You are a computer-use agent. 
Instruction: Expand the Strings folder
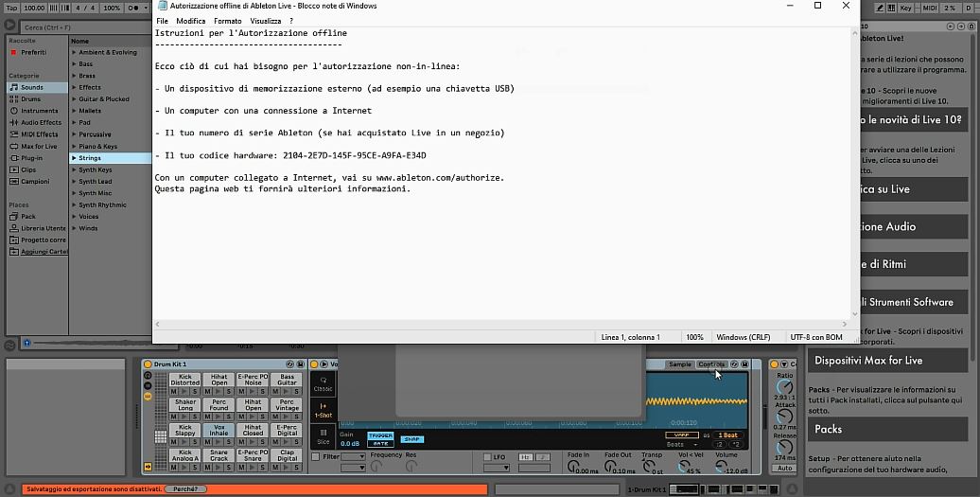(74, 158)
